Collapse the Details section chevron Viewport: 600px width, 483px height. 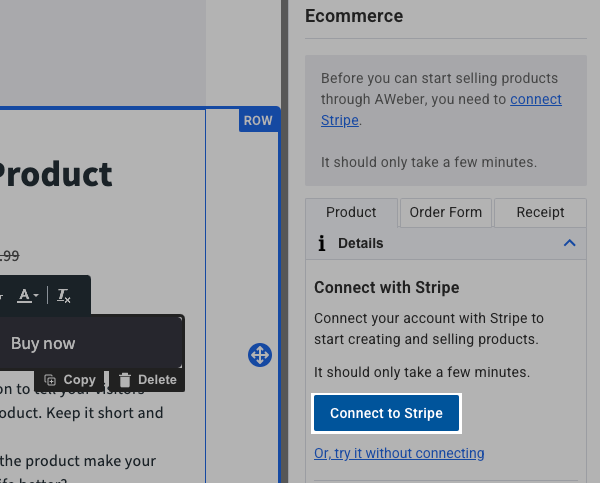click(x=569, y=243)
